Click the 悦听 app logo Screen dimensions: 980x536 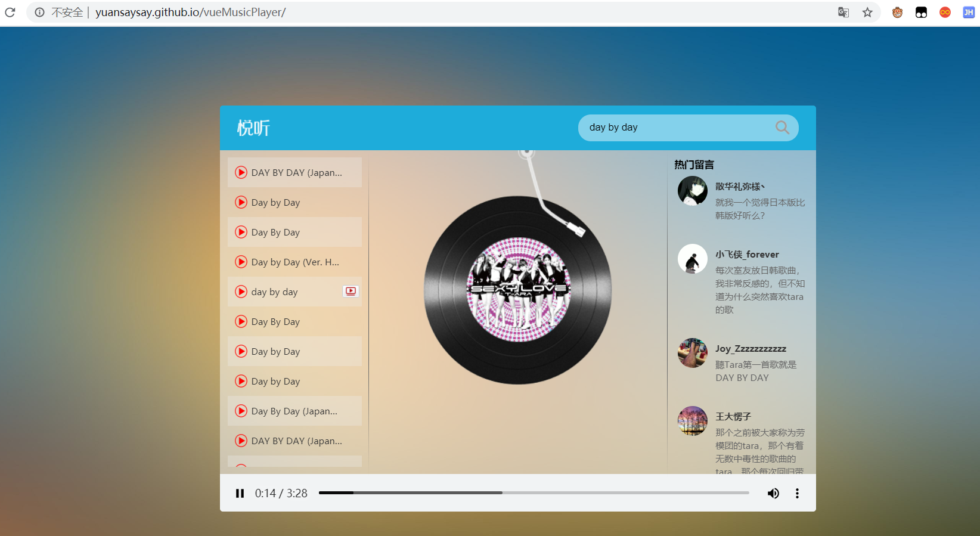[x=253, y=128]
